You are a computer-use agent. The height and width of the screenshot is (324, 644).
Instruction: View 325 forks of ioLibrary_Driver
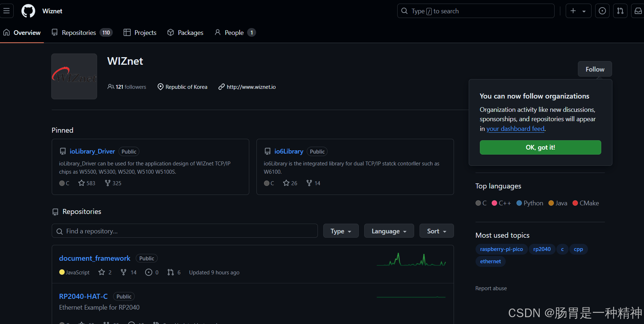(x=113, y=183)
